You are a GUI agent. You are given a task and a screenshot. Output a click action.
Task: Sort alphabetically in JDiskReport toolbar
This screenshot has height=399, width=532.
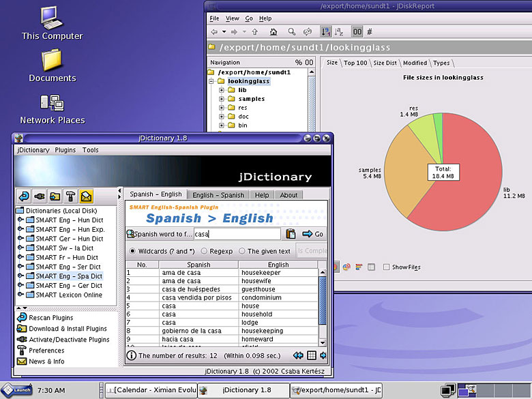coord(338,32)
